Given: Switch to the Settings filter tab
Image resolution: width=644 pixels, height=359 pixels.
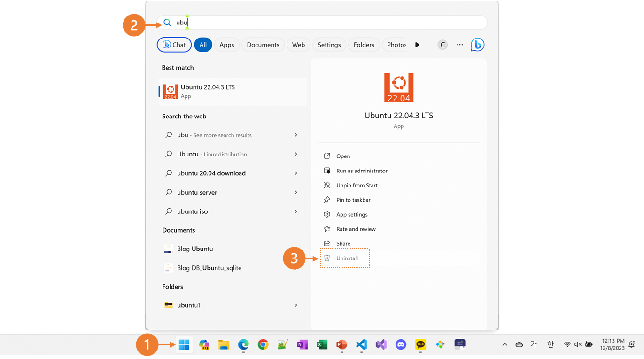Looking at the screenshot, I should click(x=329, y=45).
